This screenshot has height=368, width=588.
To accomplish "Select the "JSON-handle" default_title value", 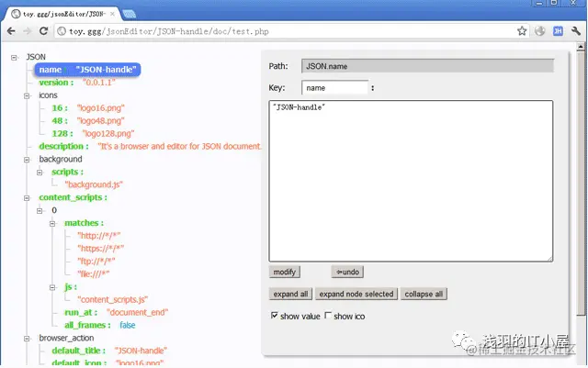I will (141, 351).
